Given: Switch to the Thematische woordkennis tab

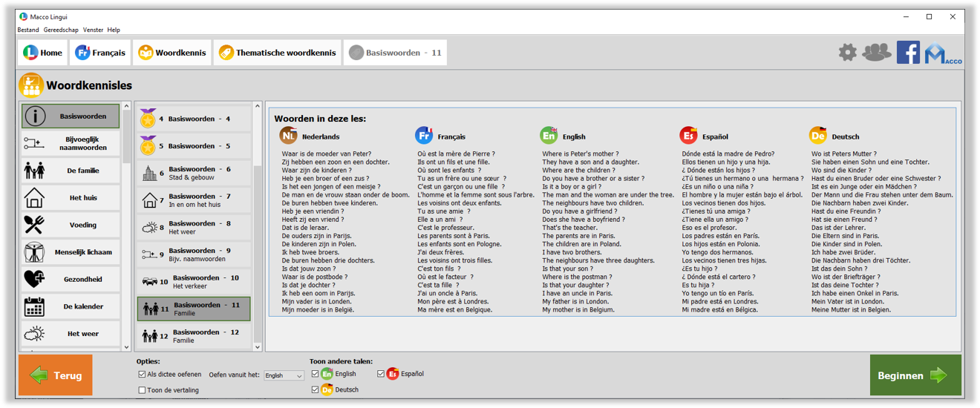Looking at the screenshot, I should (x=277, y=53).
